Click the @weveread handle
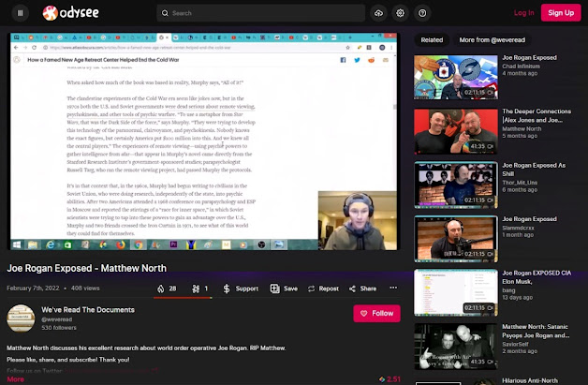 pos(56,319)
